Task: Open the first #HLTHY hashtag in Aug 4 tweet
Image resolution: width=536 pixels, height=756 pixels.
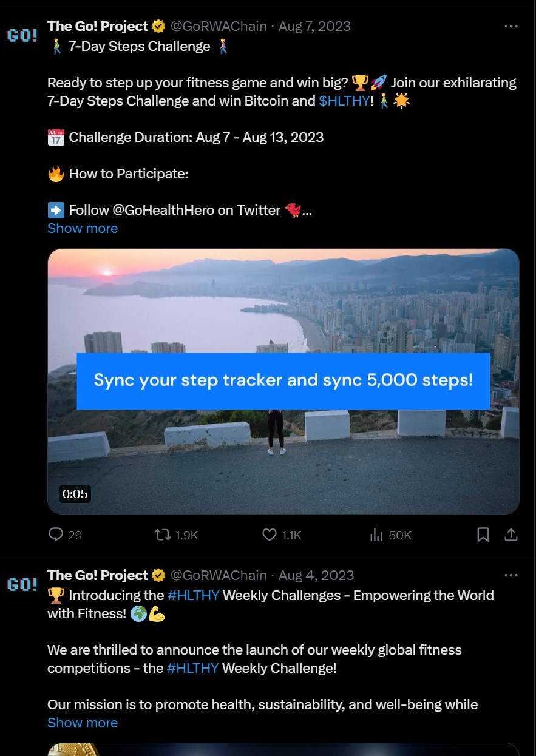Action: 193,595
